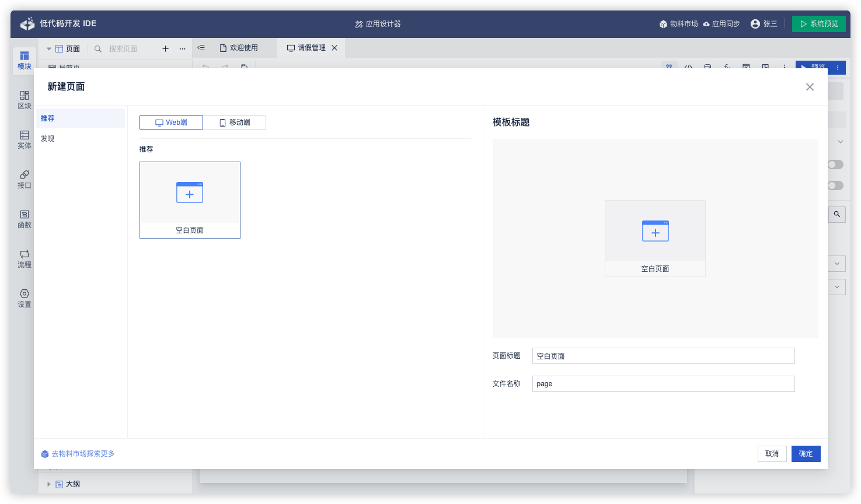Select the 移动端 platform option
Image resolution: width=861 pixels, height=504 pixels.
pos(235,123)
